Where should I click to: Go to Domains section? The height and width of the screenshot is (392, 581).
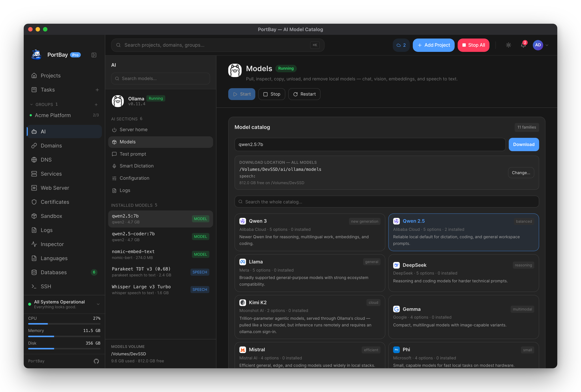point(64,145)
